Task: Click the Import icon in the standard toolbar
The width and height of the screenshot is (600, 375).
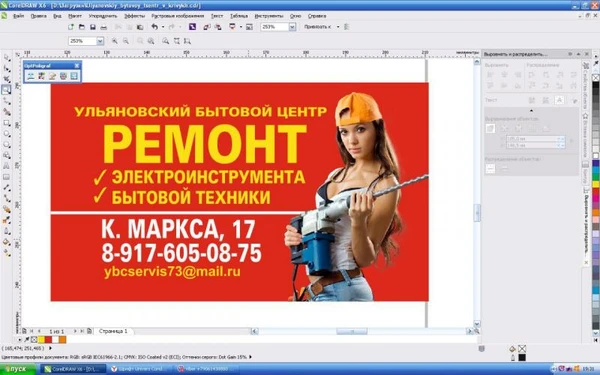Action: (207, 27)
